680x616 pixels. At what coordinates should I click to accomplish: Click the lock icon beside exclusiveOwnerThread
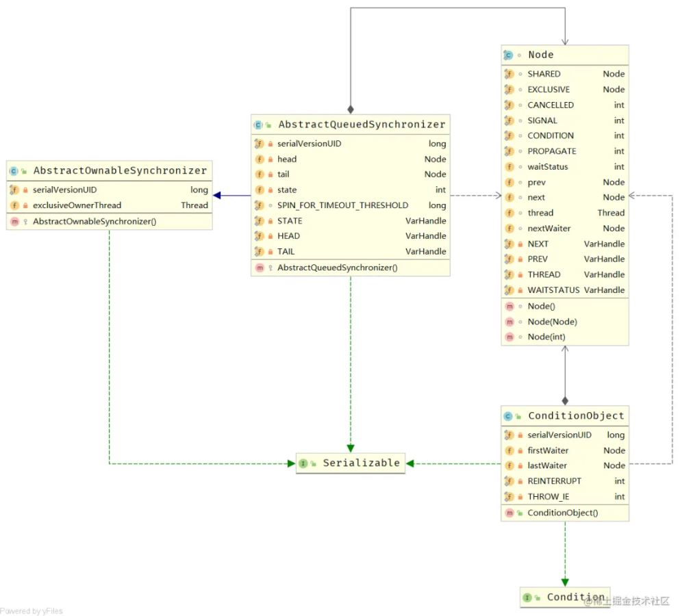click(25, 205)
